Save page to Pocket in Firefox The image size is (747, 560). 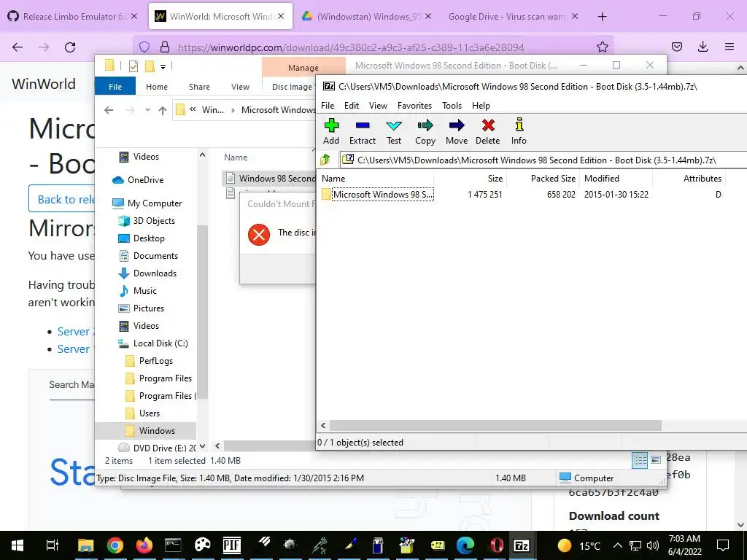[677, 47]
